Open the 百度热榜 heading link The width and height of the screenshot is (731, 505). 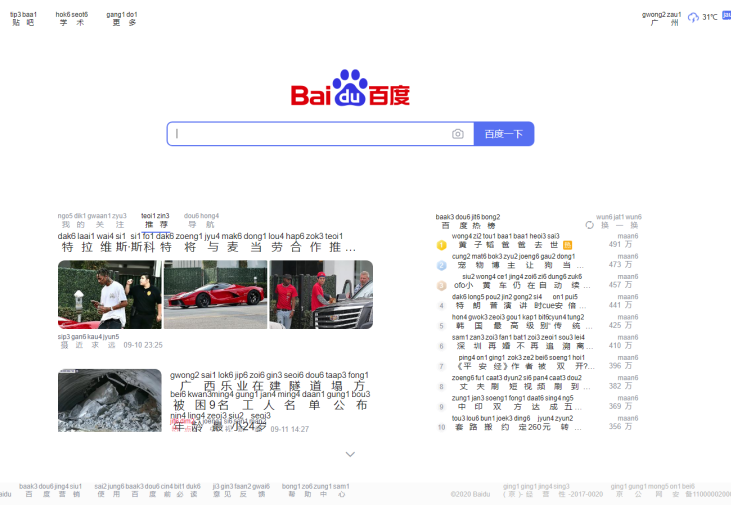[x=468, y=221]
